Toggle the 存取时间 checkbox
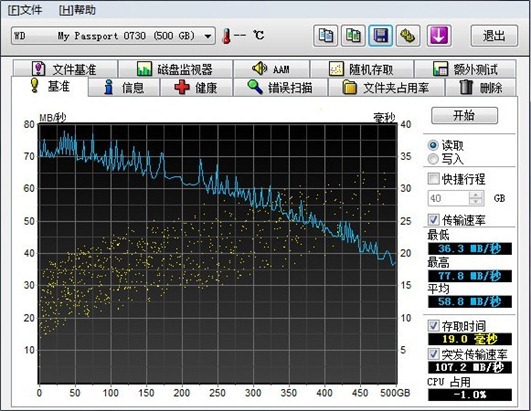 (433, 326)
